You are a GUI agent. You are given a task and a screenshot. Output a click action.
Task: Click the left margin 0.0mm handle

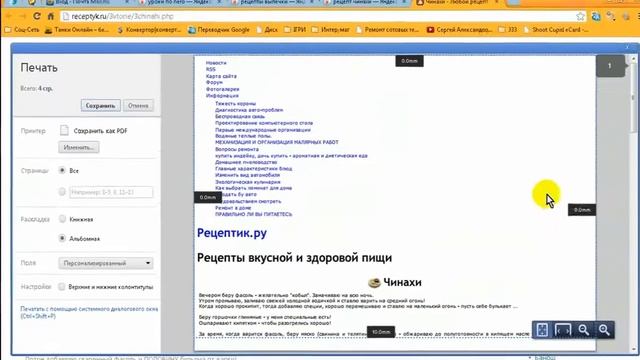pos(208,198)
